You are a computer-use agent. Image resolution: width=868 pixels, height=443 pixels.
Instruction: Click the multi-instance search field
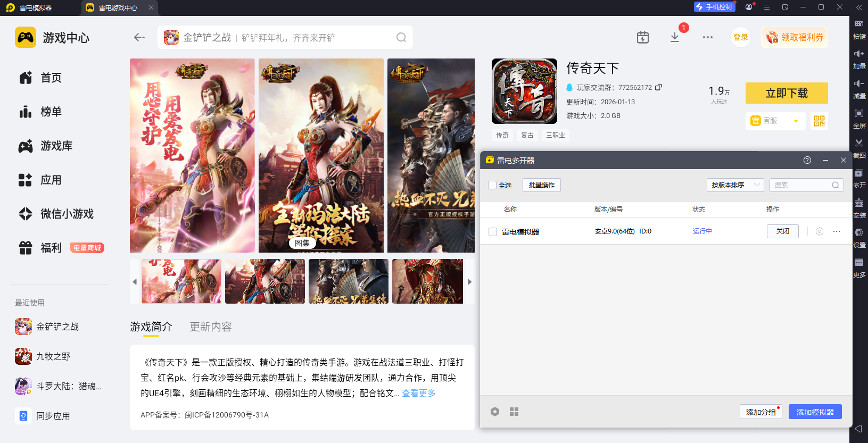click(x=801, y=185)
